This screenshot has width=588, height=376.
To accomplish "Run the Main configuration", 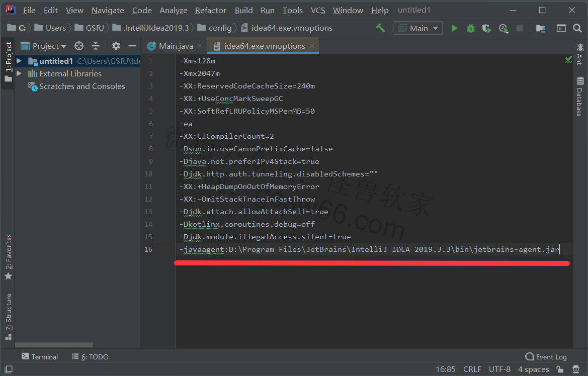I will 454,28.
